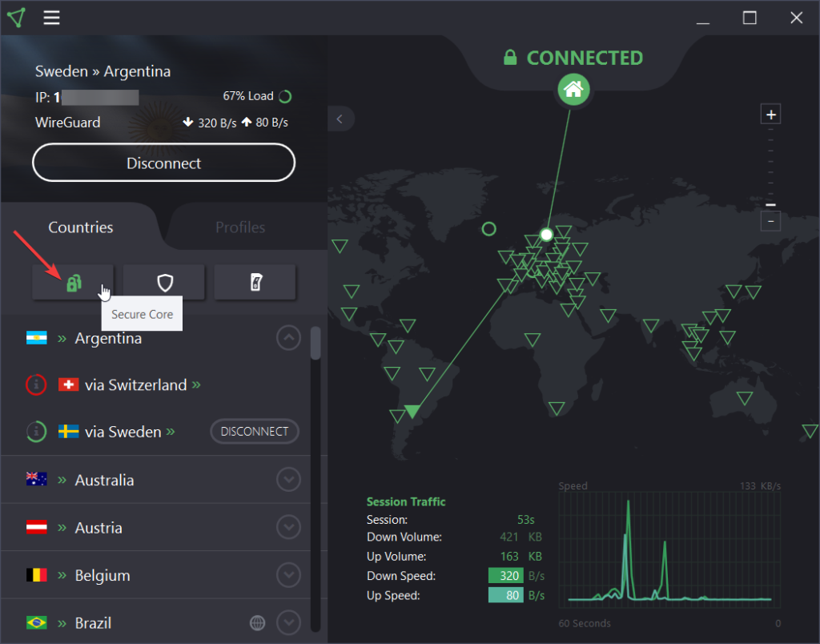Click the home icon on the map
The height and width of the screenshot is (644, 820).
pos(573,90)
